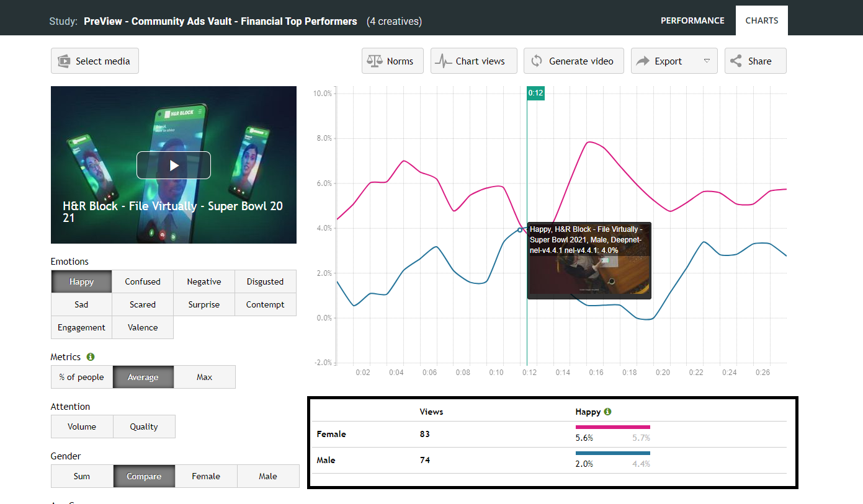Click Generate video button
This screenshot has width=863, height=504.
tap(574, 61)
